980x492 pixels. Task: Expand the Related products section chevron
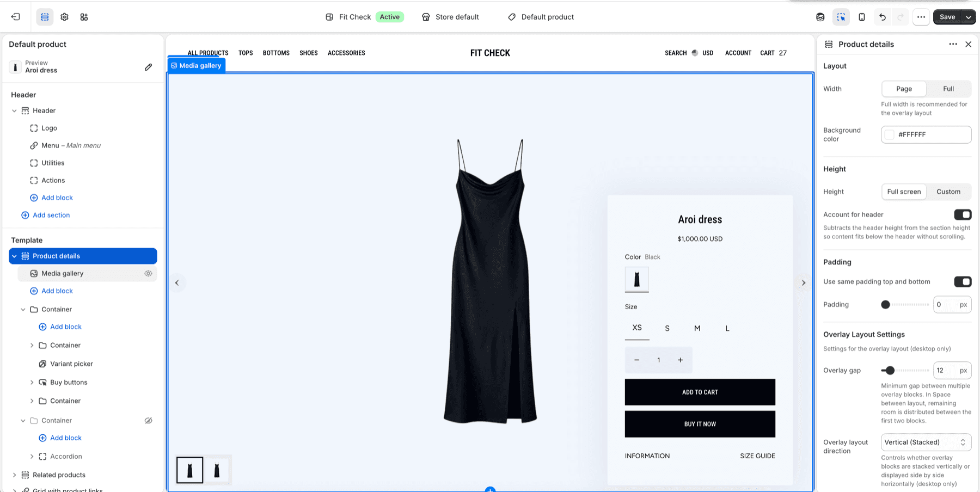14,475
